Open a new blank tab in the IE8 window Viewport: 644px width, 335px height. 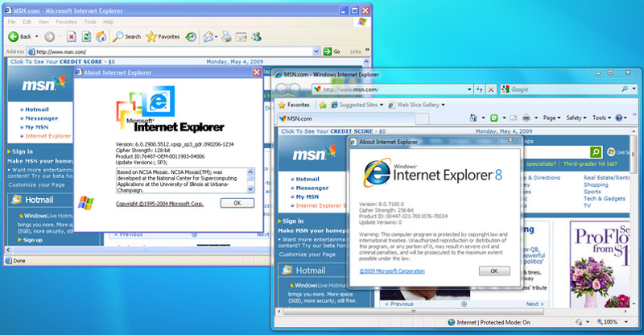[422, 119]
